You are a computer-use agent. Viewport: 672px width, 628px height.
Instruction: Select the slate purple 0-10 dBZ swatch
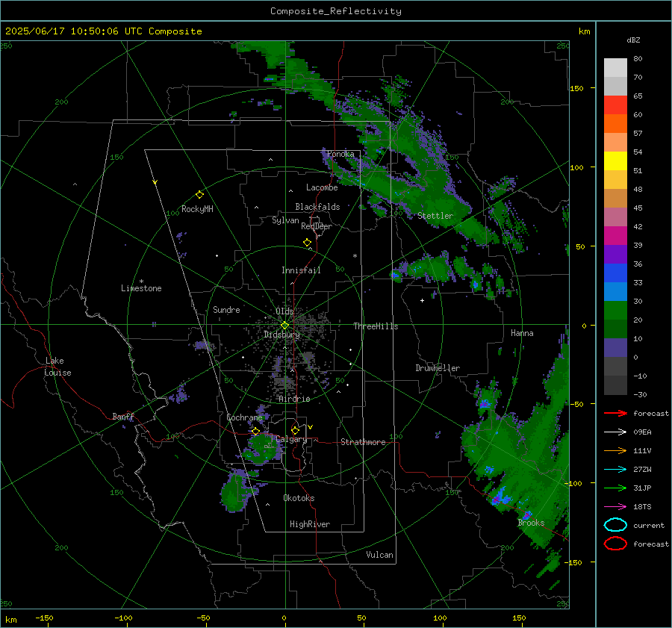click(615, 348)
